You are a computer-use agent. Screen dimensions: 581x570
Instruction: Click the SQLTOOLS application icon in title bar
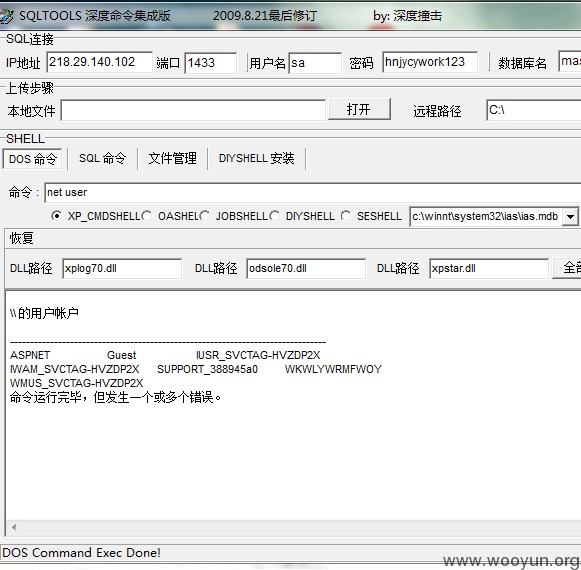click(x=6, y=16)
